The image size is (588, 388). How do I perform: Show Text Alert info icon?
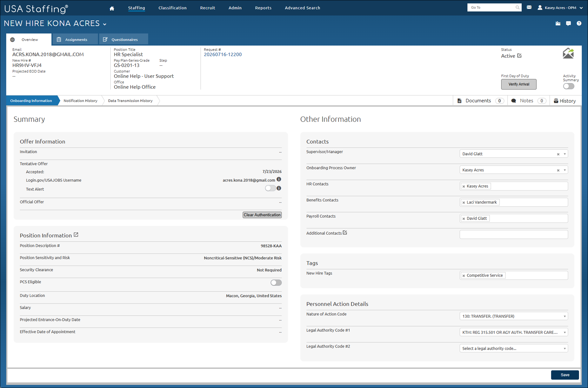pos(279,188)
